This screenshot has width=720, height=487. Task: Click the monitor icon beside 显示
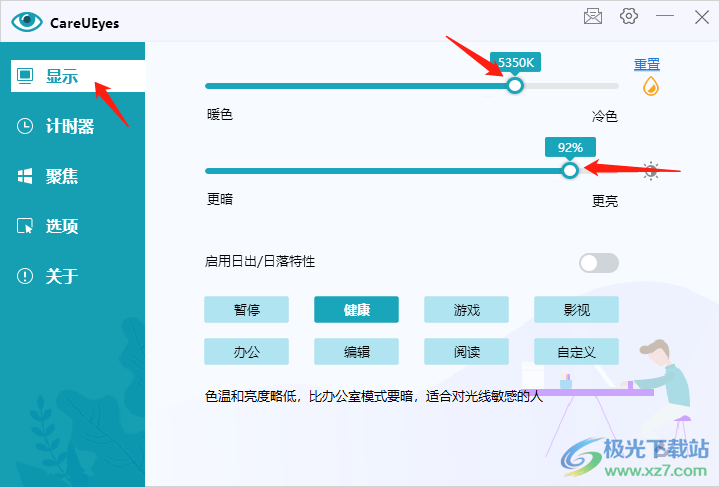(25, 76)
